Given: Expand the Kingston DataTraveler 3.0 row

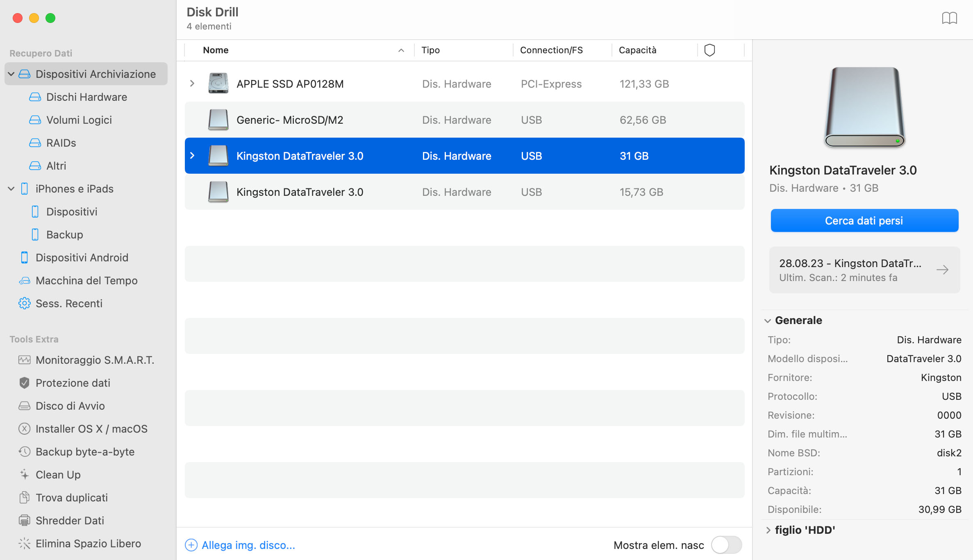Looking at the screenshot, I should pyautogui.click(x=193, y=156).
